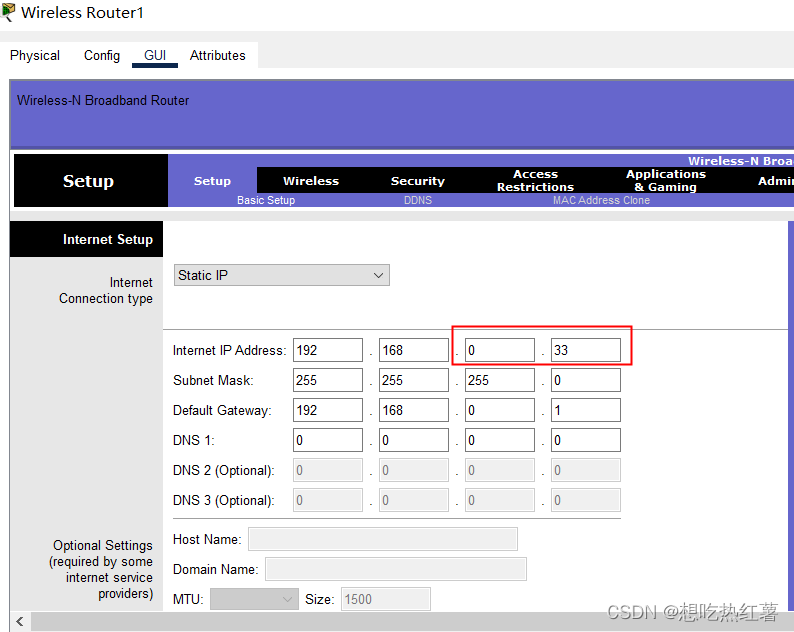This screenshot has width=794, height=632.
Task: Click DNS 1 first octet field
Action: click(x=328, y=440)
